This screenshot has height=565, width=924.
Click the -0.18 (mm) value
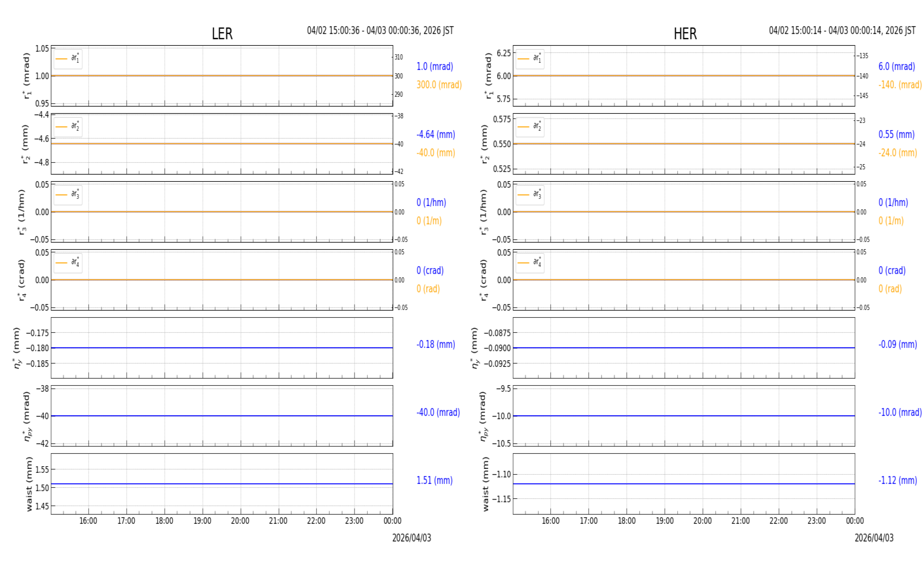pyautogui.click(x=436, y=345)
